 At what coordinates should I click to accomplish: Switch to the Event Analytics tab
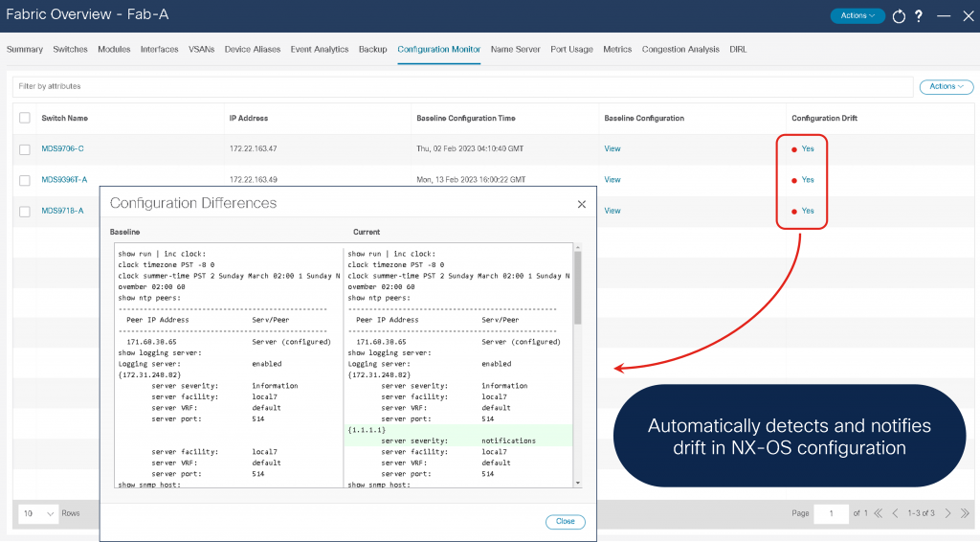319,49
